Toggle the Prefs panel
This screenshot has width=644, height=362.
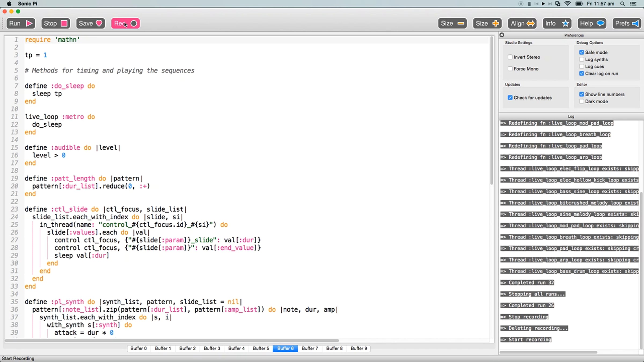627,24
